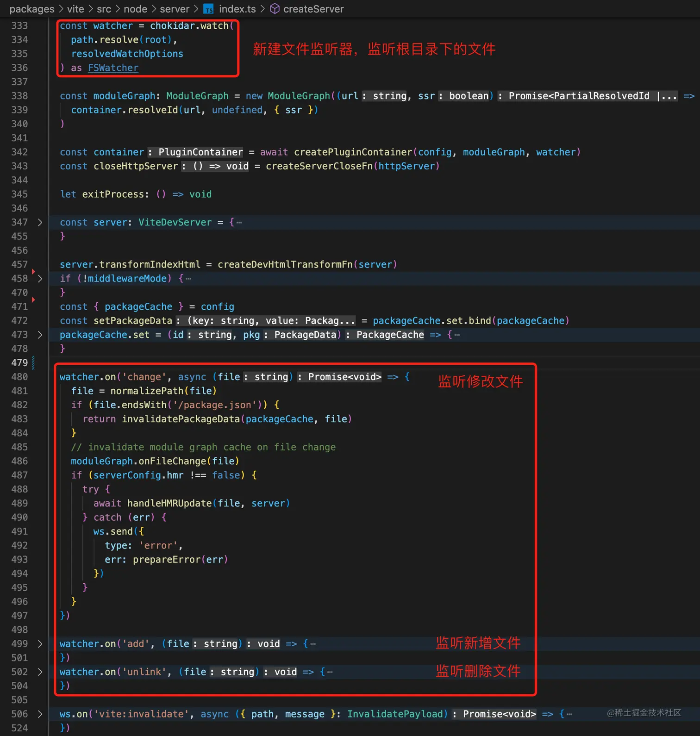700x736 pixels.
Task: Click line number 479 in the gutter
Action: [x=19, y=363]
